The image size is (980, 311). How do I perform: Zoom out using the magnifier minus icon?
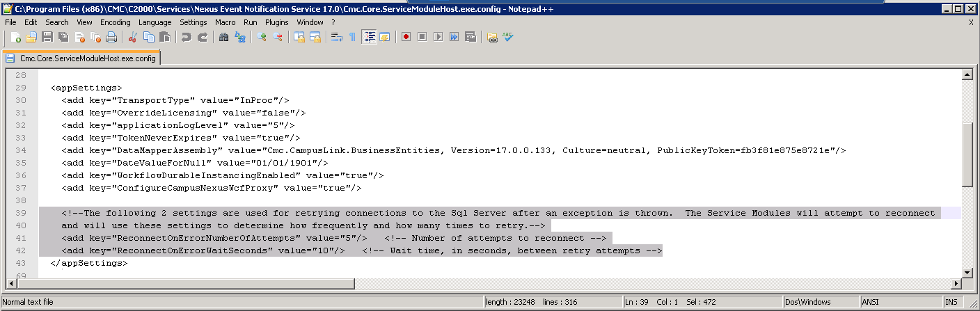(x=278, y=37)
